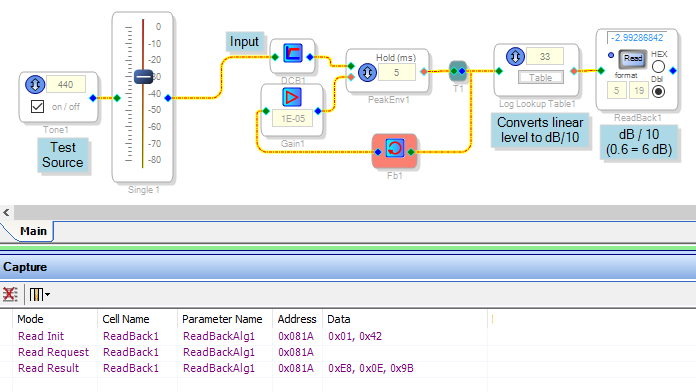Viewport: 696px width, 392px height.
Task: Select the HEX radio button
Action: (x=658, y=67)
